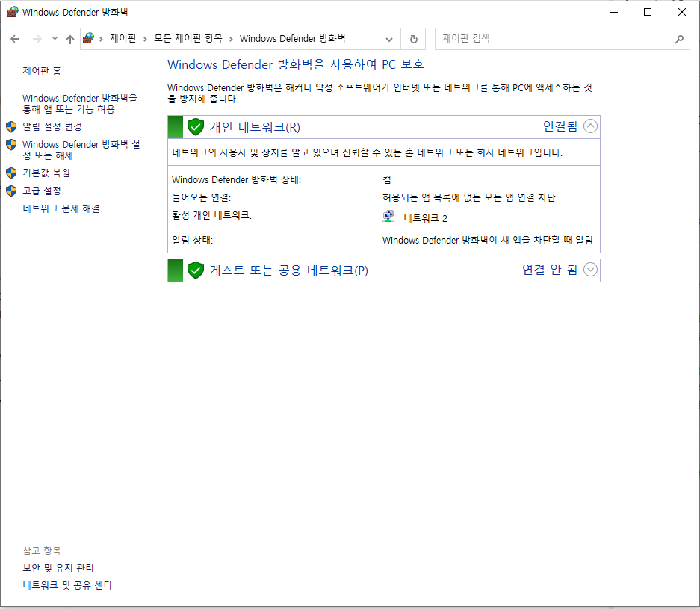The width and height of the screenshot is (700, 609).
Task: Click shield icon beside 방화벽 설정 또는 해제
Action: [11, 145]
